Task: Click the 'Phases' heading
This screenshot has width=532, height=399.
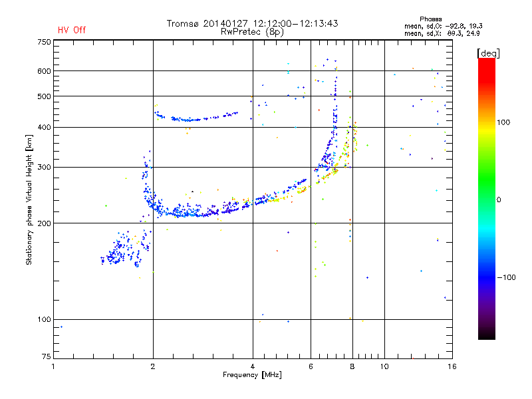Action: [430, 19]
